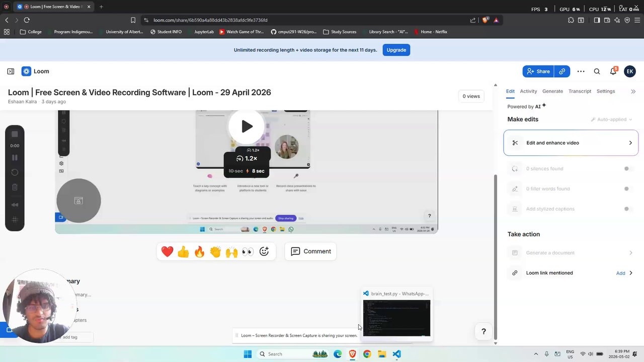
Task: Open File Explorer from taskbar
Action: point(382,354)
